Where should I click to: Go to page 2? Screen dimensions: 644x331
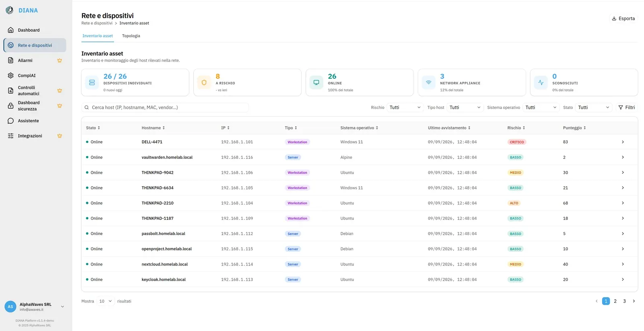[x=615, y=301]
